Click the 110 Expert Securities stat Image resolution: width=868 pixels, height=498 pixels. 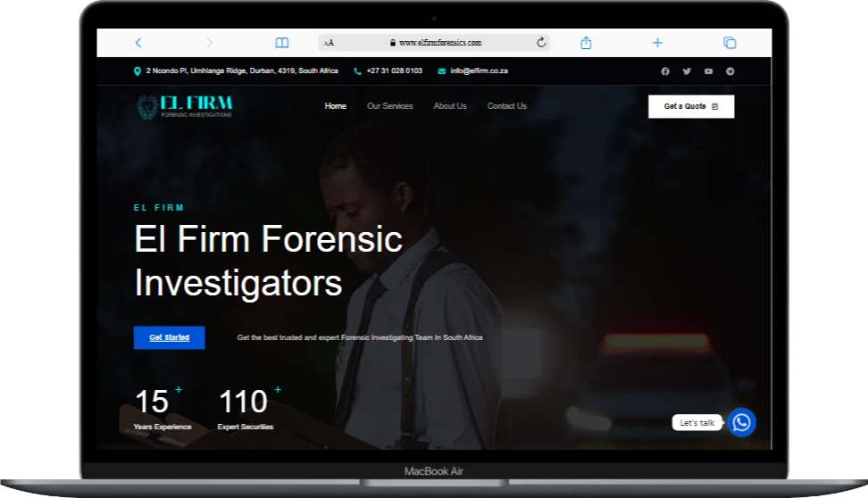click(x=248, y=409)
